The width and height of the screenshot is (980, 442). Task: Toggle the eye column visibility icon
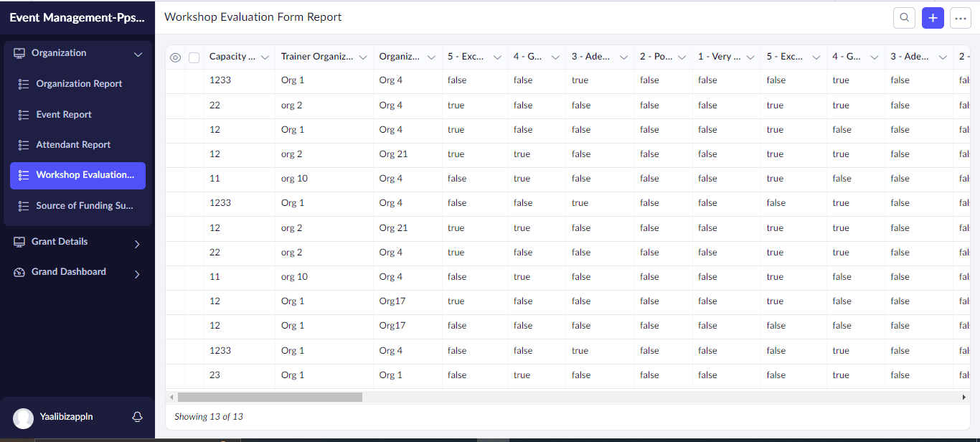click(x=175, y=57)
